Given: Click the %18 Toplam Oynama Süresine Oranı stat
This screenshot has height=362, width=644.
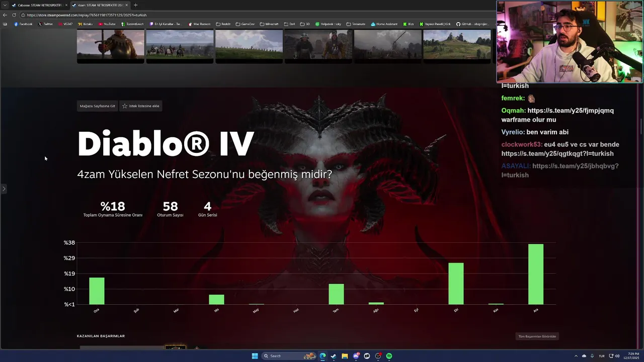Looking at the screenshot, I should tap(113, 209).
